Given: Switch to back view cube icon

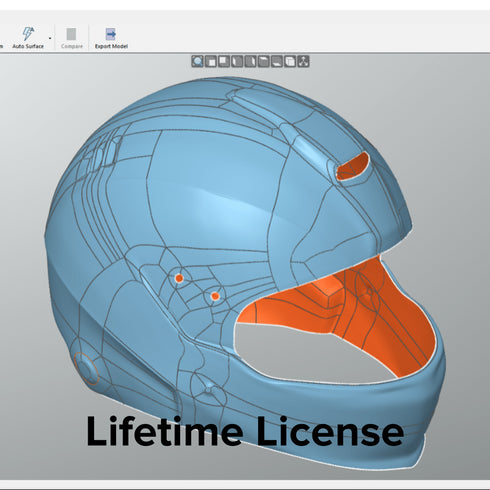Looking at the screenshot, I should tap(224, 62).
